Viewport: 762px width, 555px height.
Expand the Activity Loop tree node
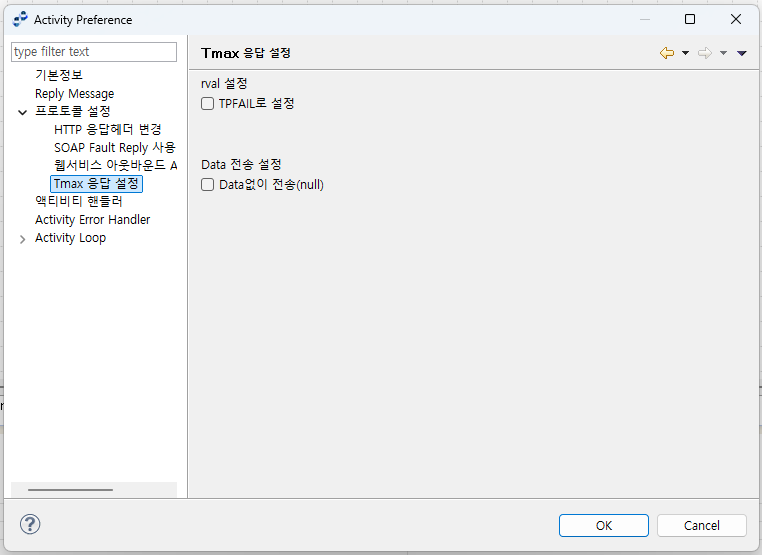click(x=22, y=239)
